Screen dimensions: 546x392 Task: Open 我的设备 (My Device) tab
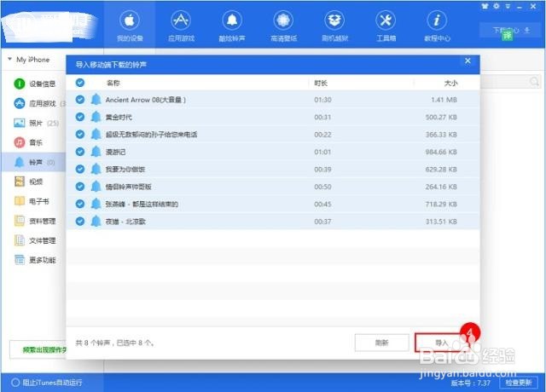point(130,26)
